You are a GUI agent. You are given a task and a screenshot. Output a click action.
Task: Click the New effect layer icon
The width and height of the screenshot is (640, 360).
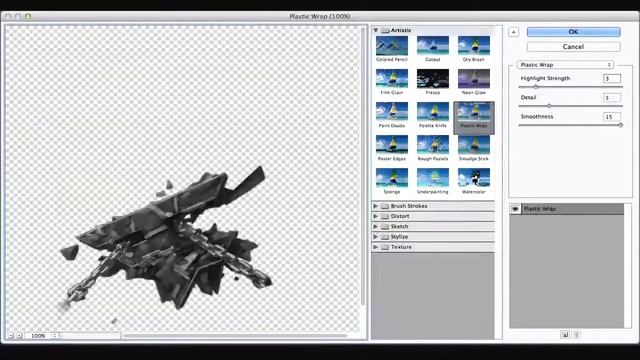coord(565,335)
